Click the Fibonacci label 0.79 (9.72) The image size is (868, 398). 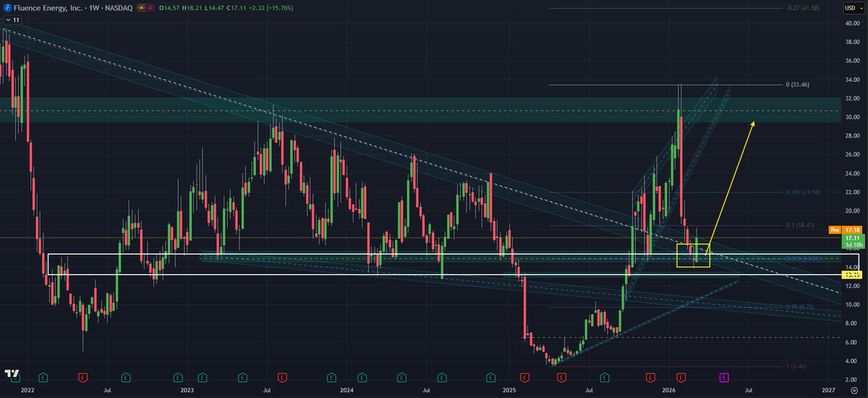coord(801,307)
